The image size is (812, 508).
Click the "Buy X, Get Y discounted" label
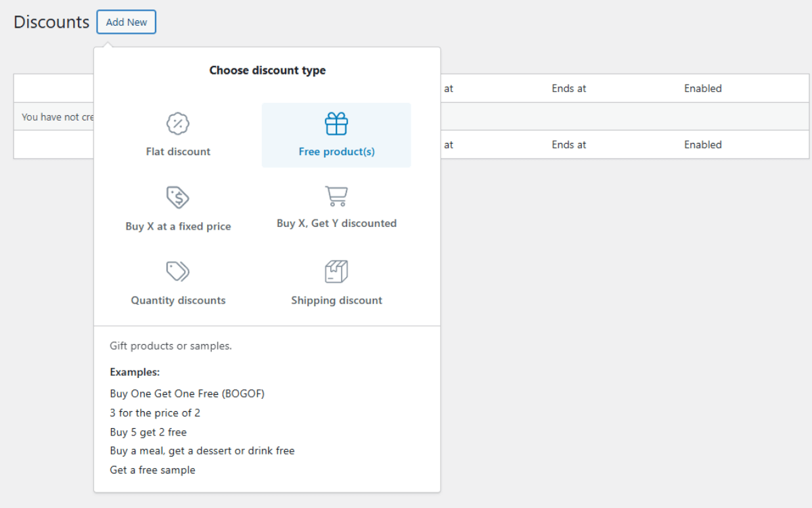coord(336,224)
